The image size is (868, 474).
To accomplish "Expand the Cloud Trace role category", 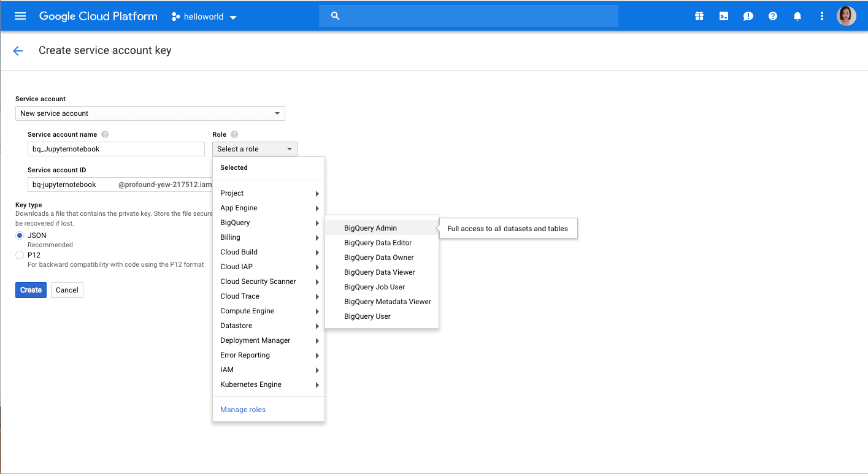I will pos(269,296).
